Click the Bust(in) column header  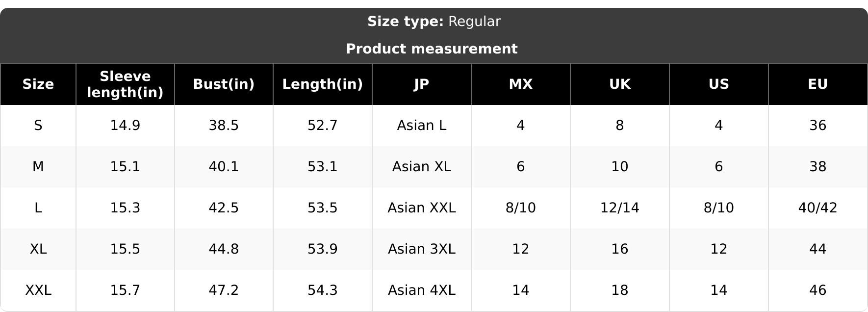pos(224,84)
